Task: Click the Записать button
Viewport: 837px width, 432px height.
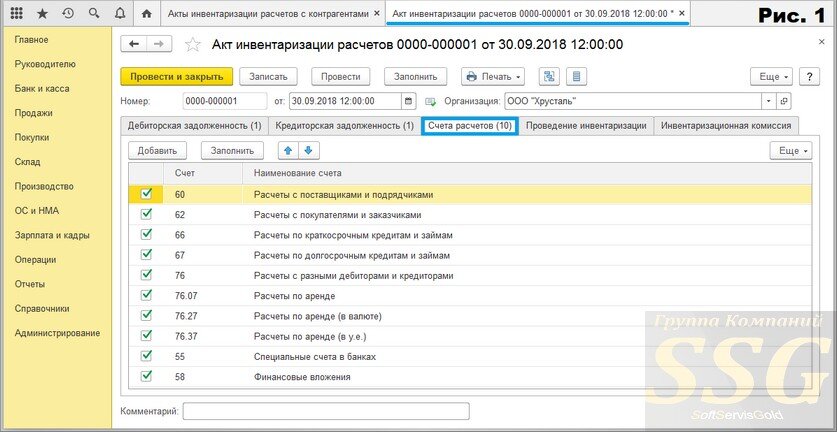Action: click(x=268, y=76)
